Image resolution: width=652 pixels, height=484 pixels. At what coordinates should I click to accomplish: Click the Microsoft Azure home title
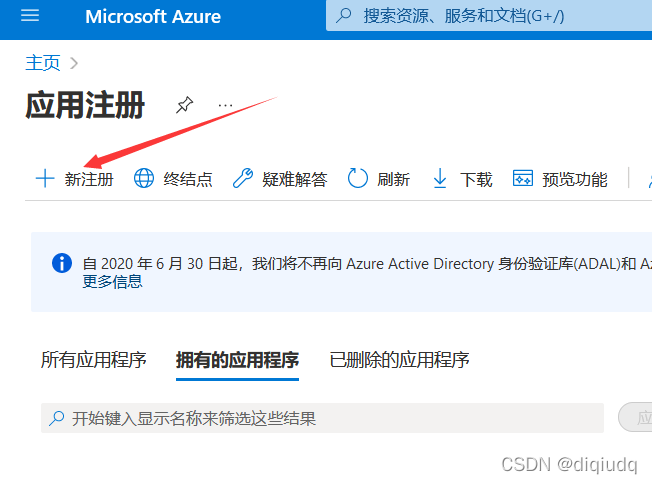click(153, 17)
